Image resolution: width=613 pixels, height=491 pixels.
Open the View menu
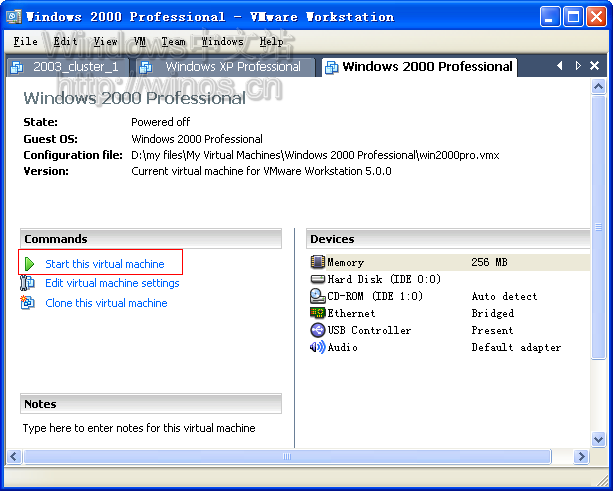(x=106, y=41)
